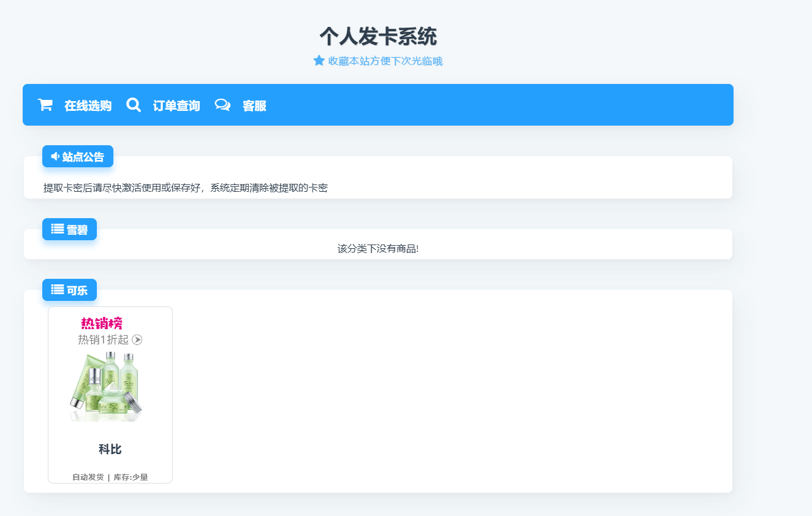Click the chat bubbles icon beside 客服
This screenshot has height=516, width=812.
coord(222,105)
